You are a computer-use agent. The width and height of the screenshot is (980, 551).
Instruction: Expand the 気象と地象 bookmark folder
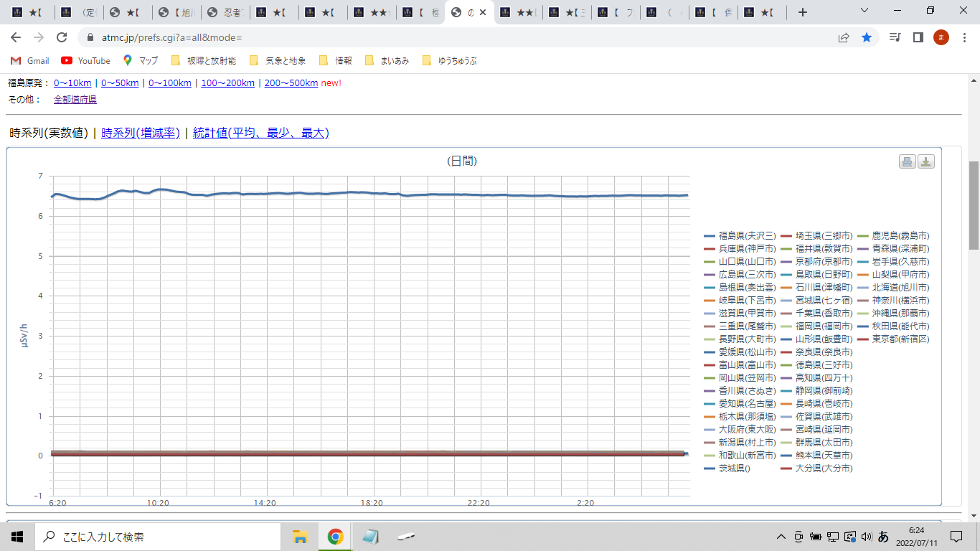(278, 61)
